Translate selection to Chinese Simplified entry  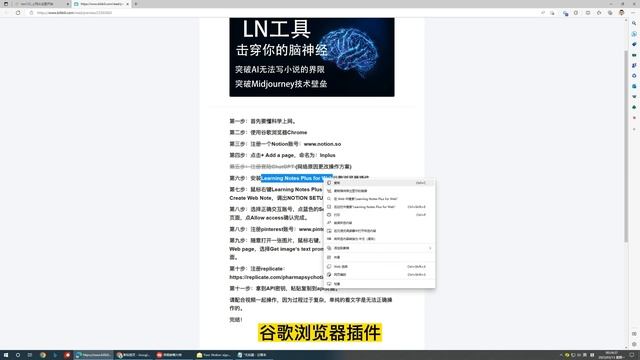(x=380, y=239)
